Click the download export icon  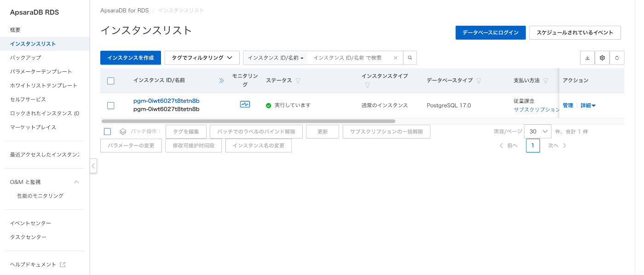(x=587, y=58)
